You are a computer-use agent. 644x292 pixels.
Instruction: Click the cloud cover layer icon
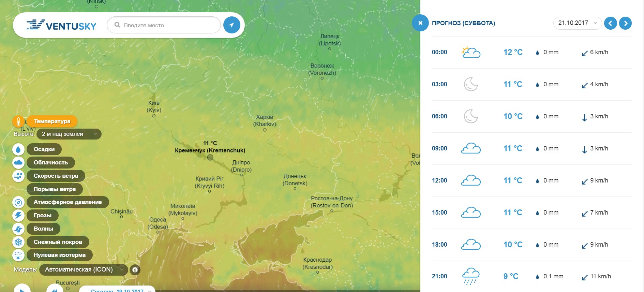pyautogui.click(x=18, y=163)
